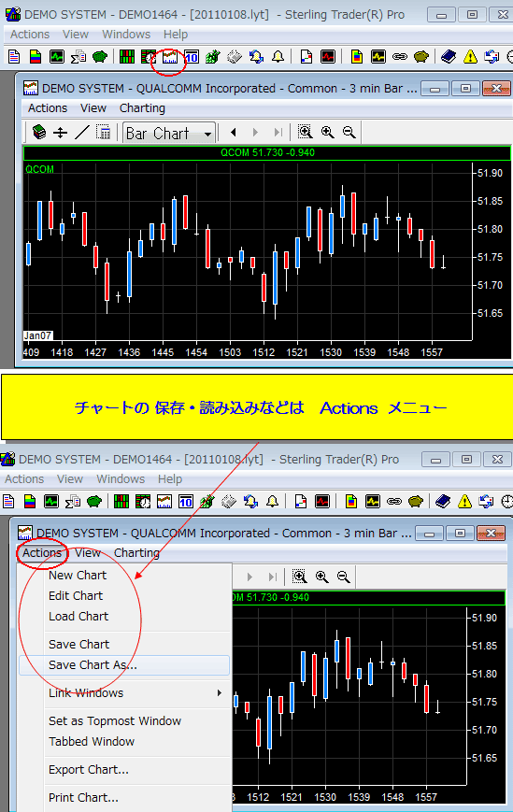Open the View menu of the upper chart window
This screenshot has width=513, height=812.
(x=93, y=108)
